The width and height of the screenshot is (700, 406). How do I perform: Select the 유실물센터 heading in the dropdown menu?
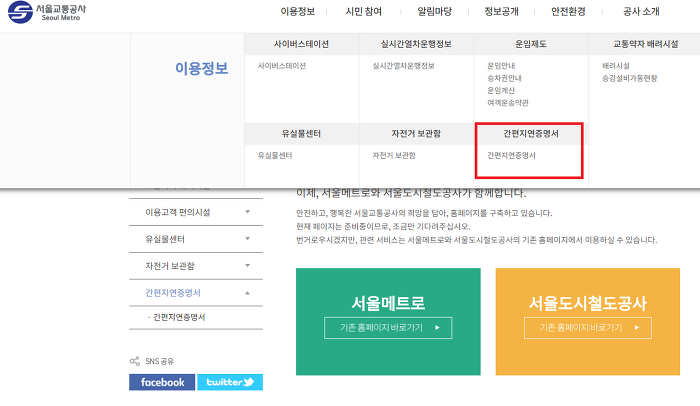point(301,134)
